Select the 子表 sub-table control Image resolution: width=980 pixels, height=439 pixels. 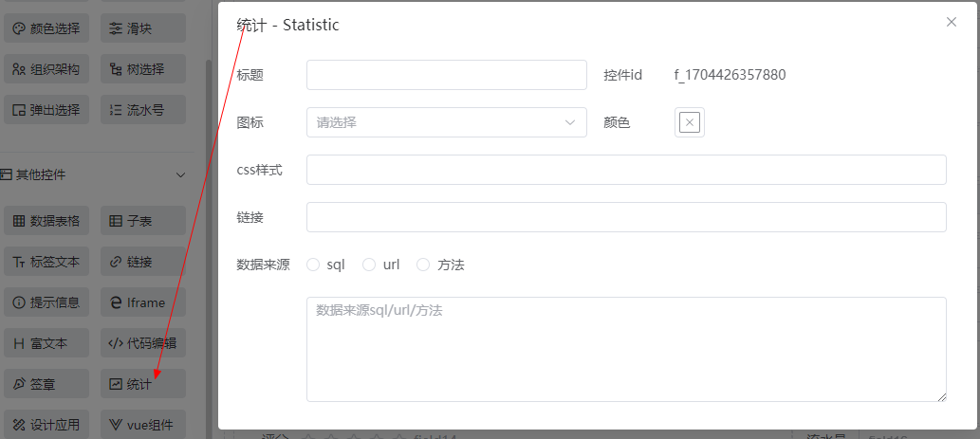coord(143,221)
